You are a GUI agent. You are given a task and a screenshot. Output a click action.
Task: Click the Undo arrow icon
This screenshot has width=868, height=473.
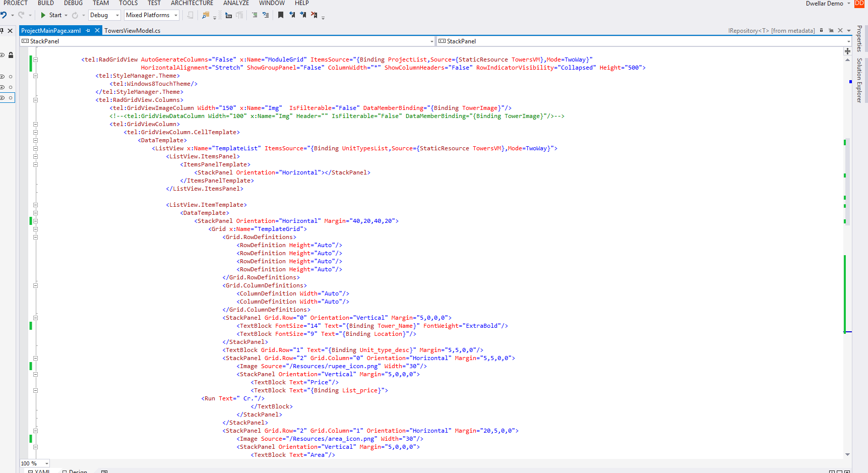click(x=4, y=15)
